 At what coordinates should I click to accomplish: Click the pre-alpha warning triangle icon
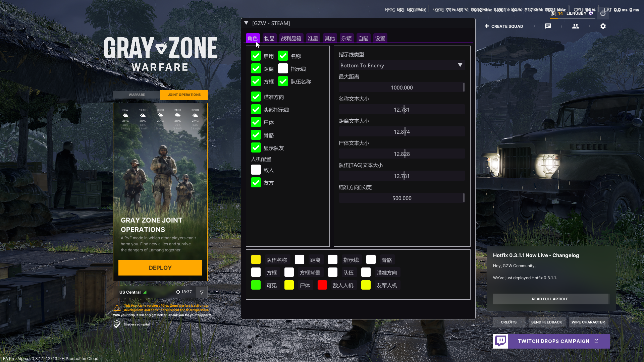117,308
